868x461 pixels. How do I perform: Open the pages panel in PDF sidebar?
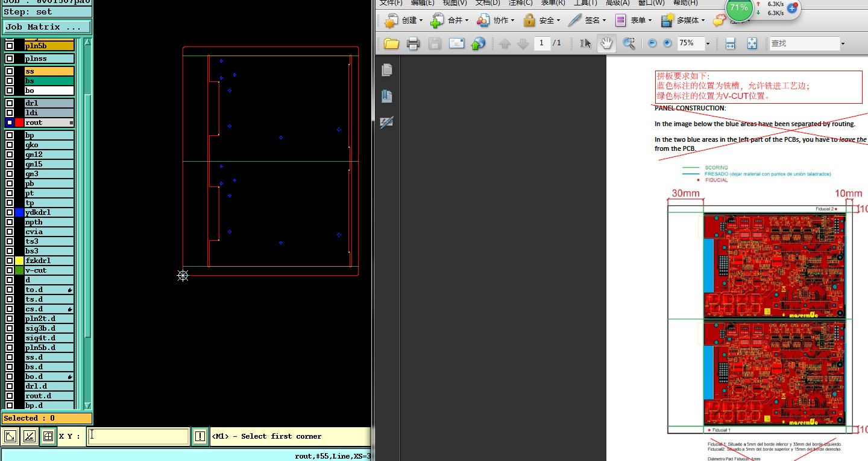(387, 70)
